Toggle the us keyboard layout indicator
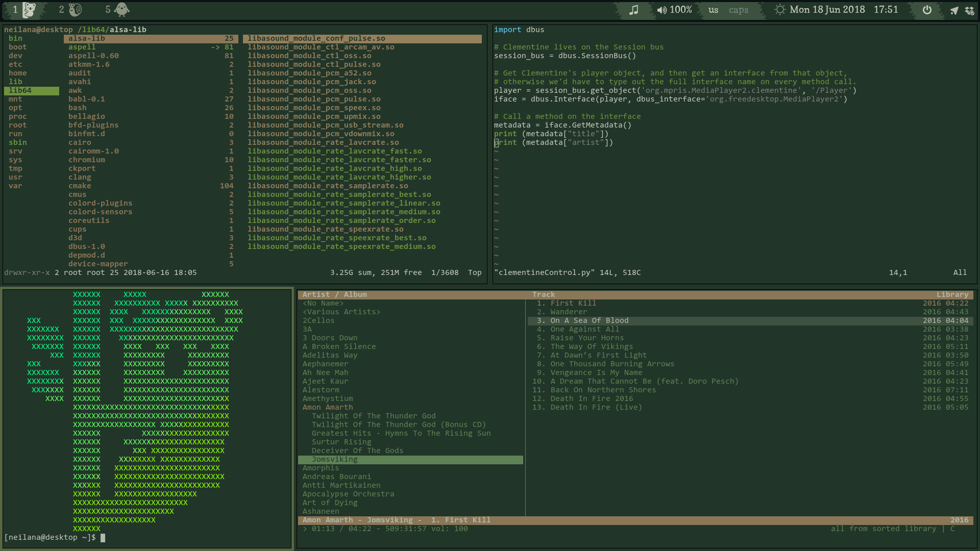This screenshot has height=551, width=980. coord(713,10)
